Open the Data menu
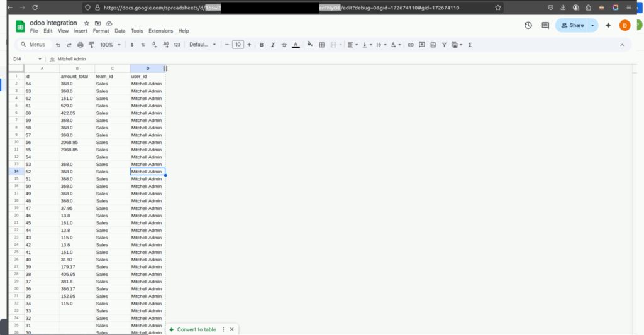644x335 pixels. [x=120, y=31]
